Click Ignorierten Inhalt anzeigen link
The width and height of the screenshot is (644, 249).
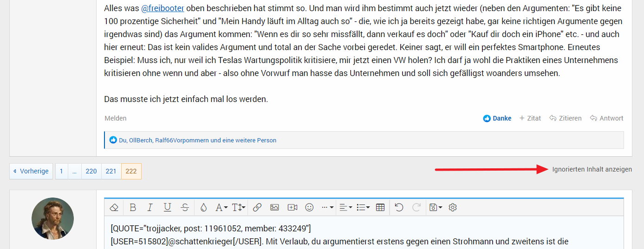coord(592,169)
